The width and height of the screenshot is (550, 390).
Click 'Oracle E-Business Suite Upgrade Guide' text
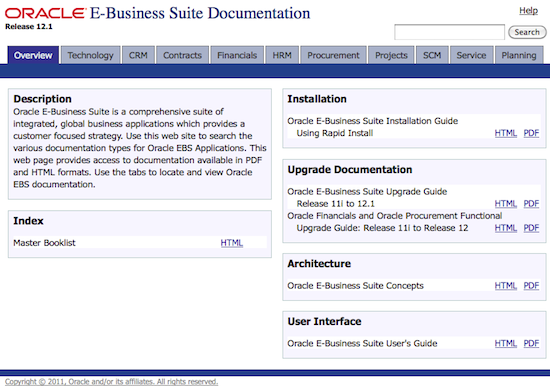(x=367, y=191)
